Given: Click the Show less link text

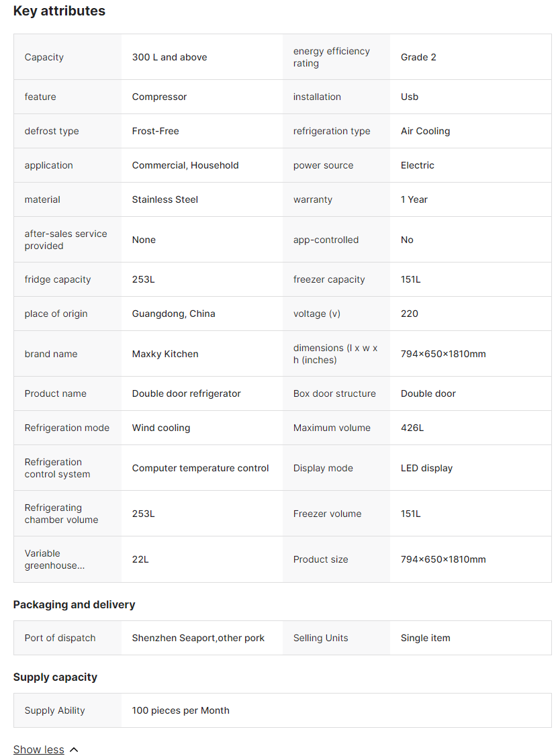Looking at the screenshot, I should coord(39,749).
